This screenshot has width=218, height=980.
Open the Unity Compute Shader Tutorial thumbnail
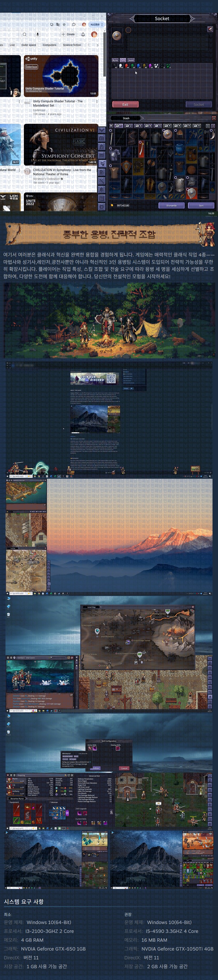click(x=61, y=76)
